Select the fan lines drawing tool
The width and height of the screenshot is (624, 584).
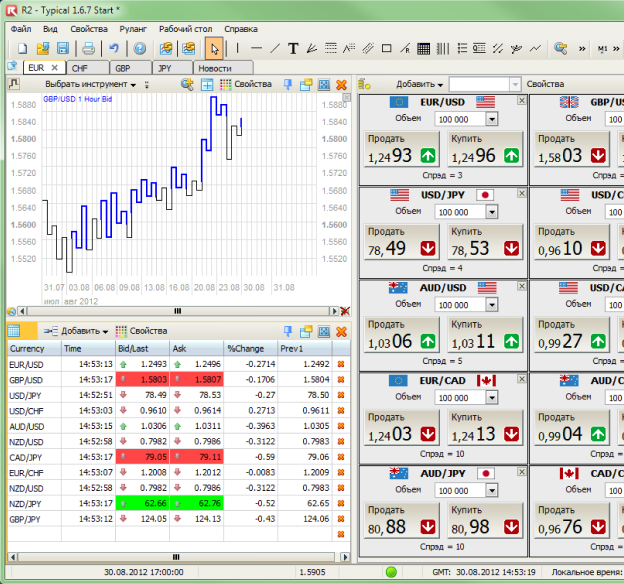pyautogui.click(x=312, y=49)
